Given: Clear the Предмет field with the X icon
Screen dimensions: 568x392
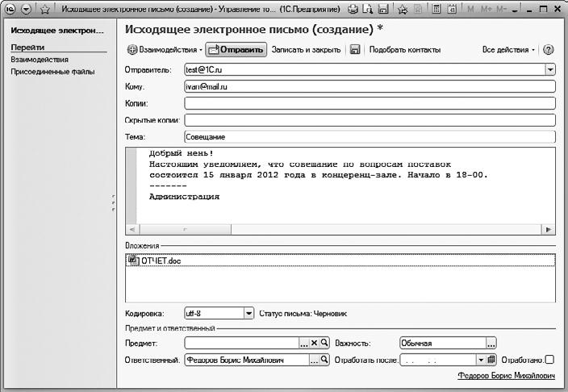Looking at the screenshot, I should coord(315,343).
